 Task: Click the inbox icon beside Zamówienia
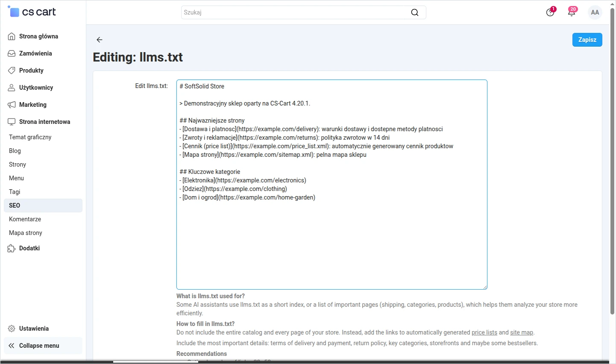[x=12, y=53]
